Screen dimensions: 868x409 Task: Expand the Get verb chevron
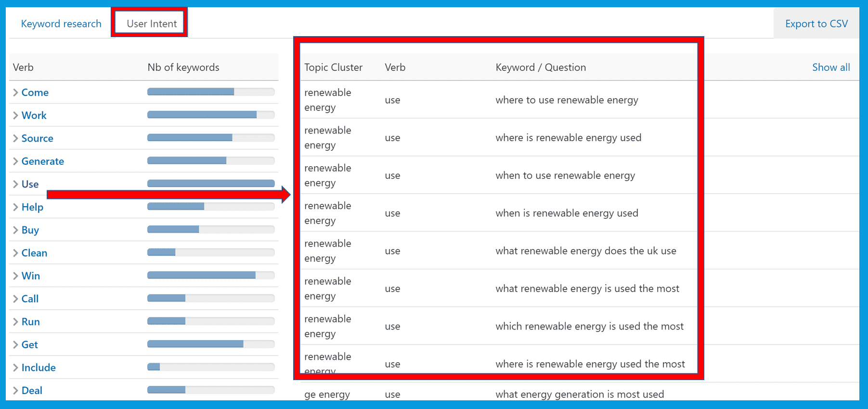pyautogui.click(x=15, y=345)
